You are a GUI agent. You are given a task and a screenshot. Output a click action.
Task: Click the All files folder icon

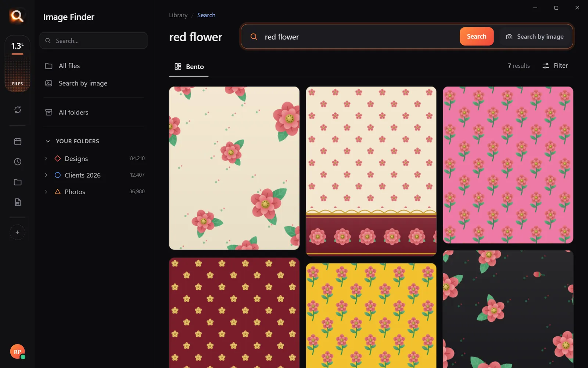[49, 66]
